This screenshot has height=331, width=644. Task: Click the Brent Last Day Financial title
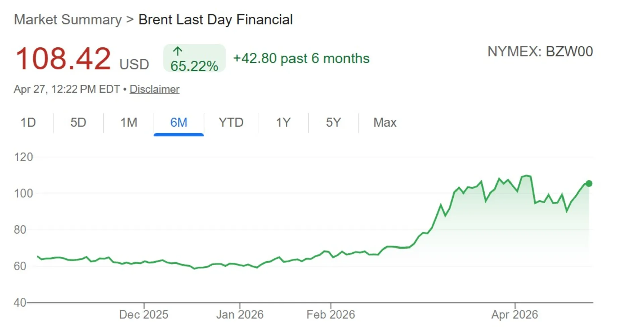click(216, 19)
